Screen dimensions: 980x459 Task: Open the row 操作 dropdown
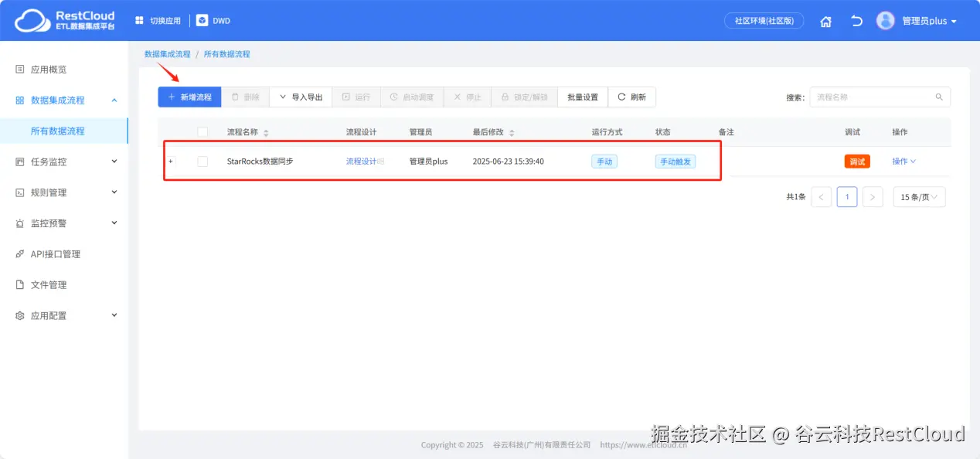pos(903,161)
